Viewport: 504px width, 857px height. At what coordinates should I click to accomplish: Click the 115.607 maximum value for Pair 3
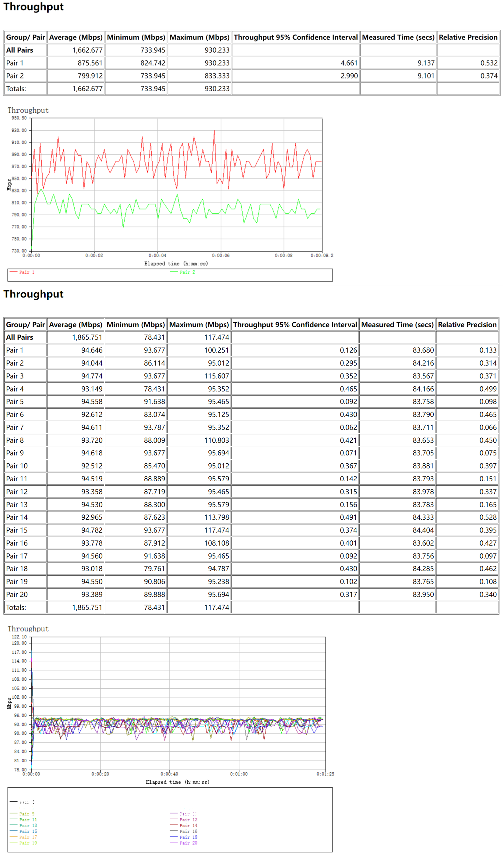(x=216, y=376)
